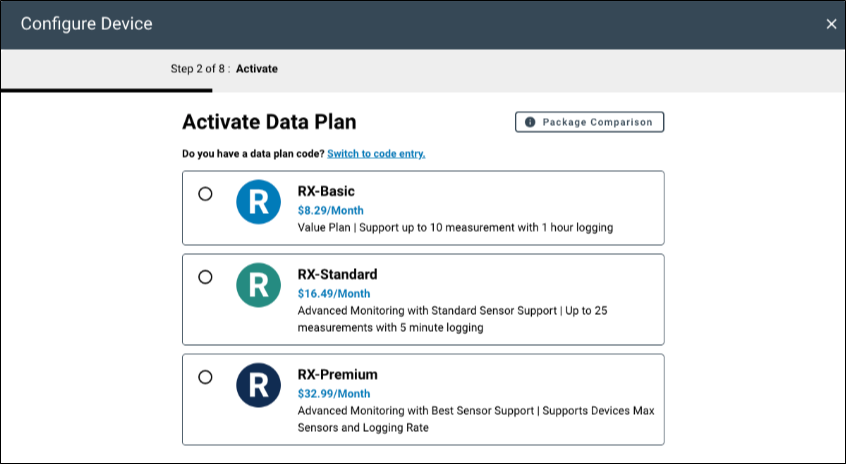Image resolution: width=846 pixels, height=464 pixels.
Task: Click the info icon beside Package Comparison
Action: click(530, 122)
